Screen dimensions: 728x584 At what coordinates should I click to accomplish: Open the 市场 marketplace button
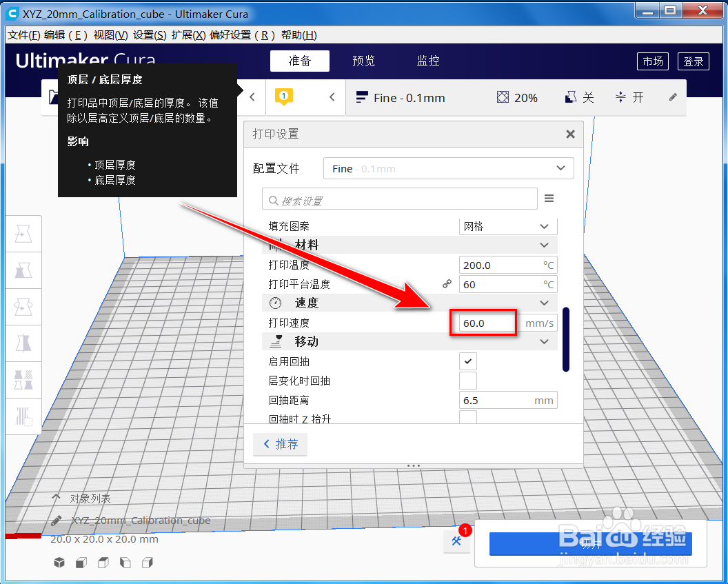(x=653, y=61)
